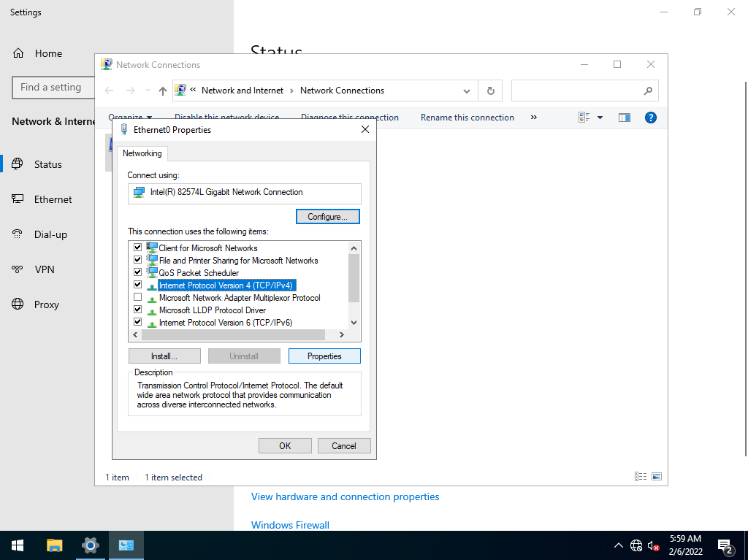Click the search magnifier icon
The width and height of the screenshot is (748, 560).
(x=648, y=91)
